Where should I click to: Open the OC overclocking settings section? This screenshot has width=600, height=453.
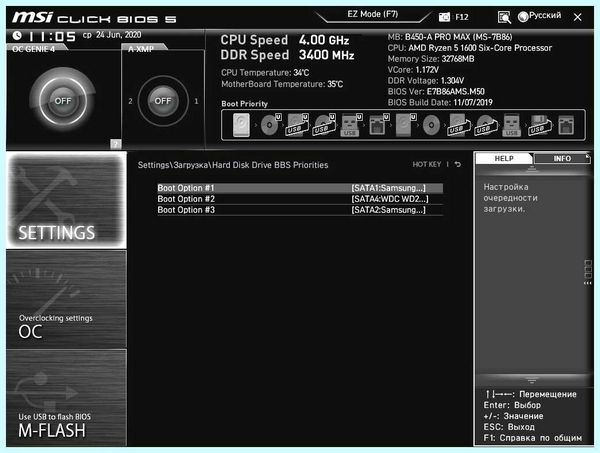pyautogui.click(x=66, y=299)
